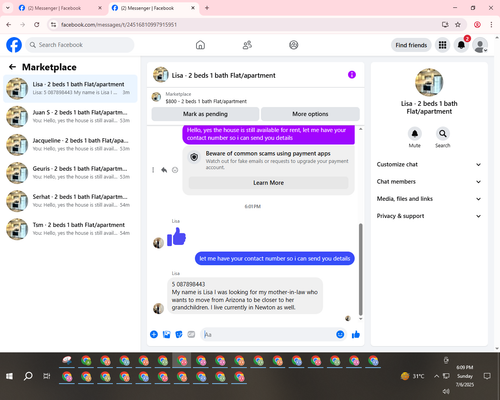
Task: Focus the Search Facebook field
Action: (x=80, y=45)
